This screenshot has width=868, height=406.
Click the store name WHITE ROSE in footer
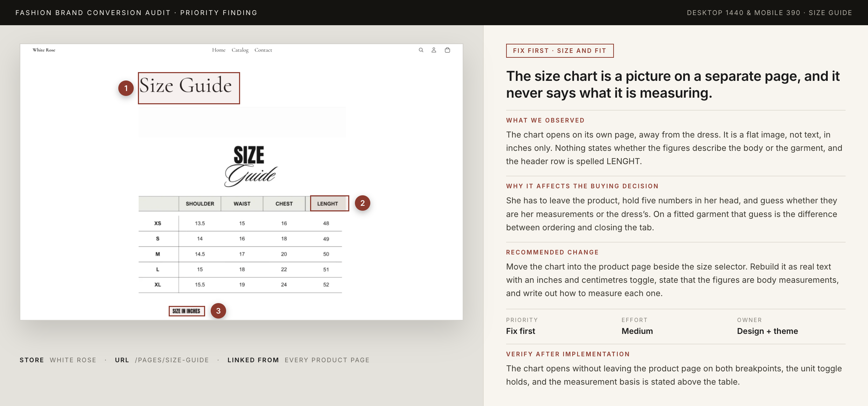coord(73,360)
